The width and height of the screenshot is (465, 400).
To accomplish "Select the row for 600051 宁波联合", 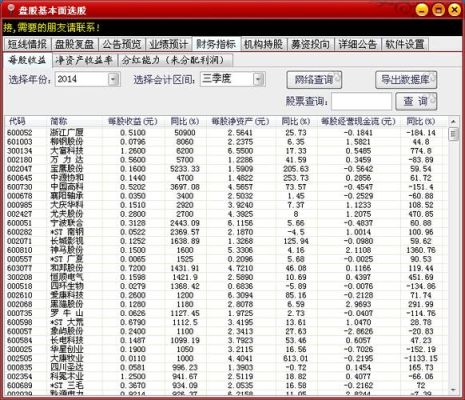I will (x=226, y=223).
